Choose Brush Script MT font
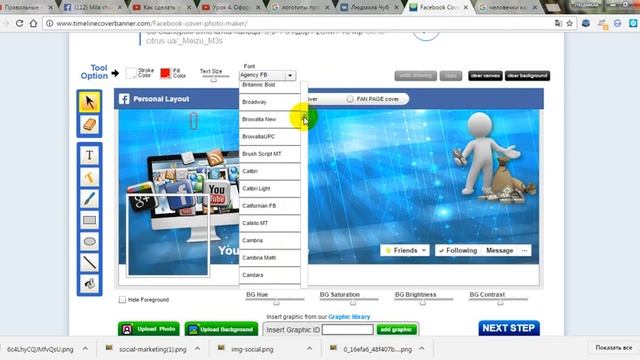Viewport: 640px width, 360px height. (x=269, y=154)
